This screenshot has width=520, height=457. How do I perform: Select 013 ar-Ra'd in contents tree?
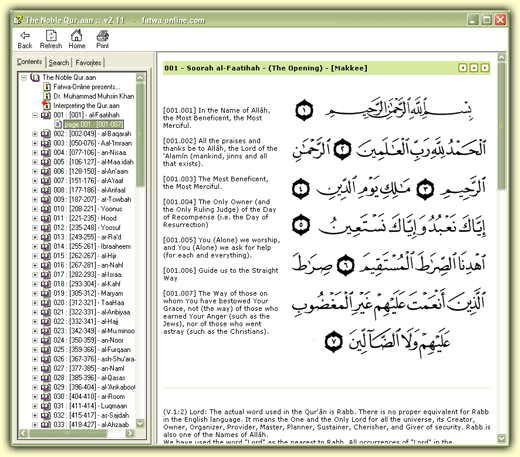(87, 237)
